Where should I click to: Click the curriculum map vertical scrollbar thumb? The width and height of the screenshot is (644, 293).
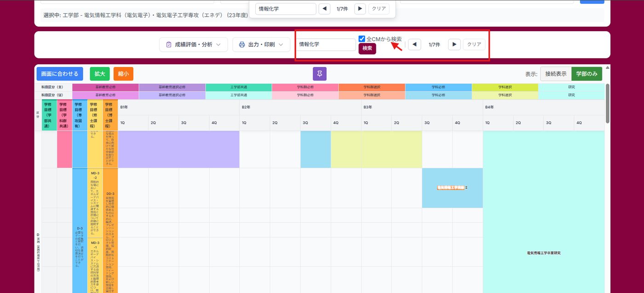608,103
